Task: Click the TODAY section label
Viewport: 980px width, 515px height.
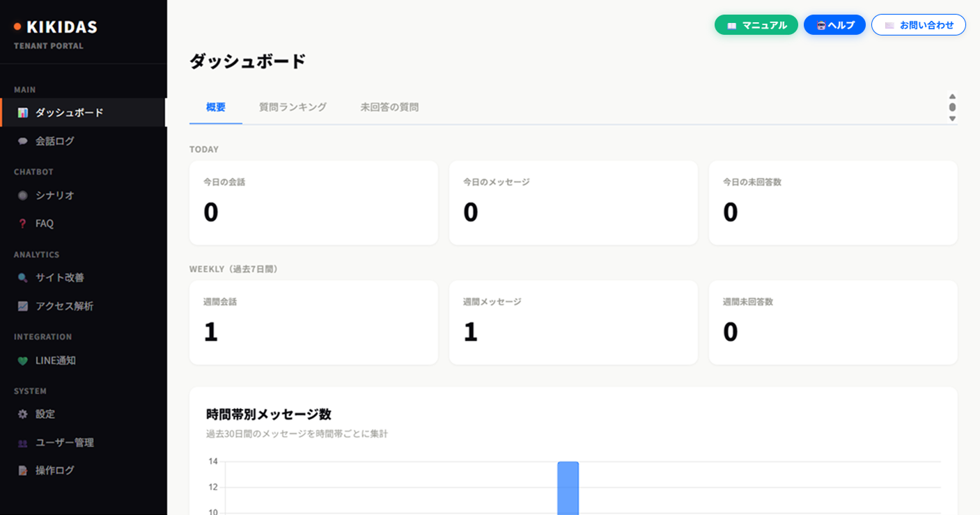Action: pyautogui.click(x=204, y=149)
